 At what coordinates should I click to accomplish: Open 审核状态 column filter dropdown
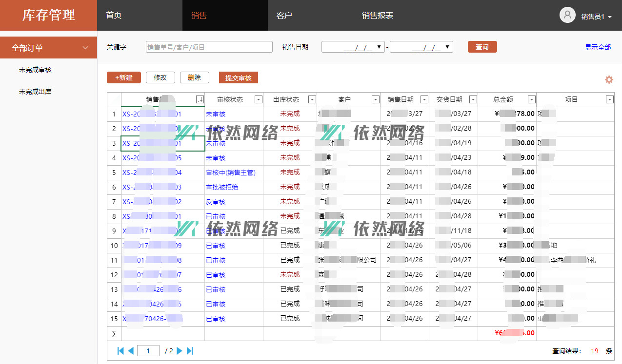point(258,99)
